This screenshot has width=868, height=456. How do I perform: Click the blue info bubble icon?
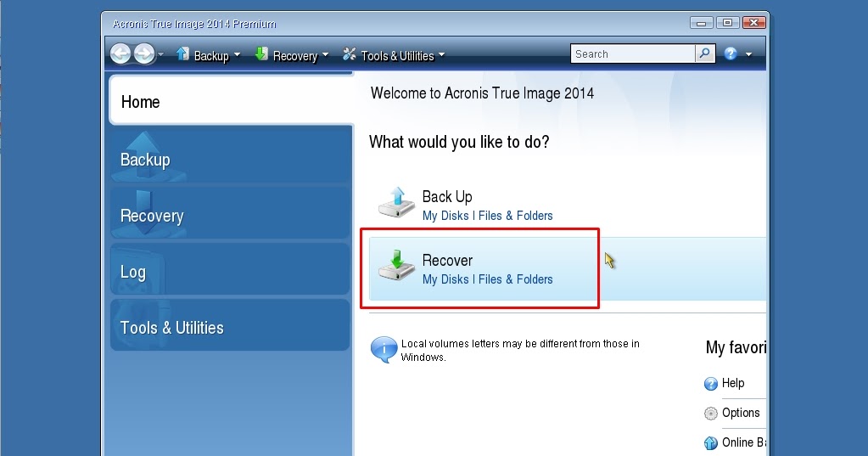point(384,350)
